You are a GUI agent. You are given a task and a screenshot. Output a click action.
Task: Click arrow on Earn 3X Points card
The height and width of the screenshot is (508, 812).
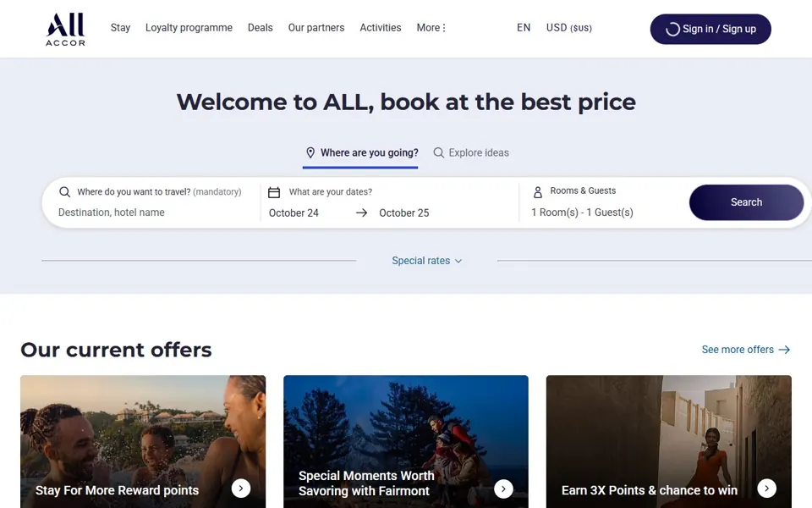[x=766, y=489]
